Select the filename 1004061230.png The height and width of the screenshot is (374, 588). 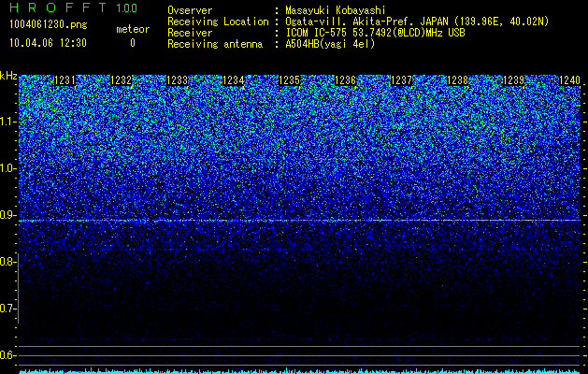pos(49,24)
